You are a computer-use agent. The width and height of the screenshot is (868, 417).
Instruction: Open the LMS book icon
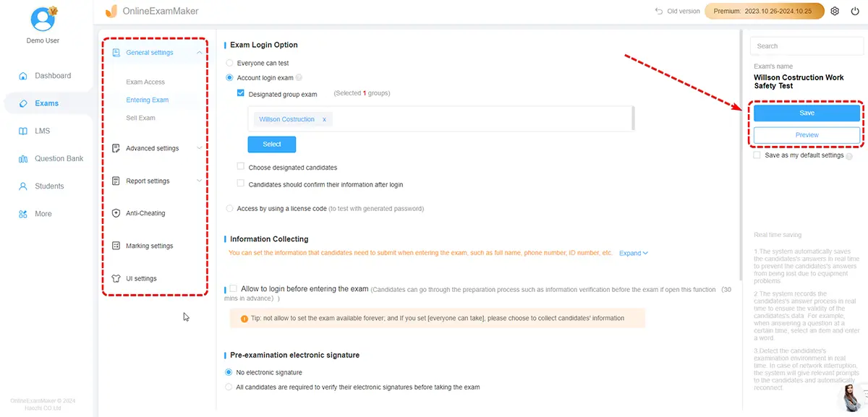[x=22, y=131]
